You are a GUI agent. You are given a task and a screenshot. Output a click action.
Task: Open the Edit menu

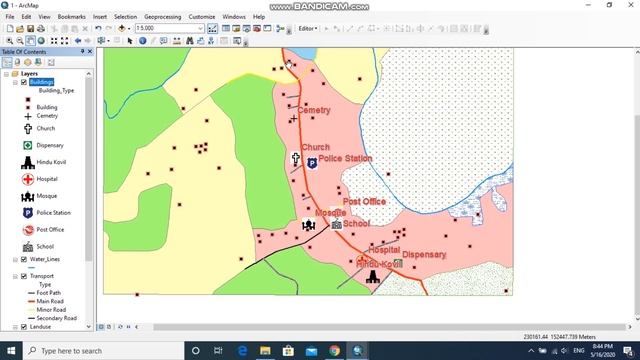coord(26,17)
